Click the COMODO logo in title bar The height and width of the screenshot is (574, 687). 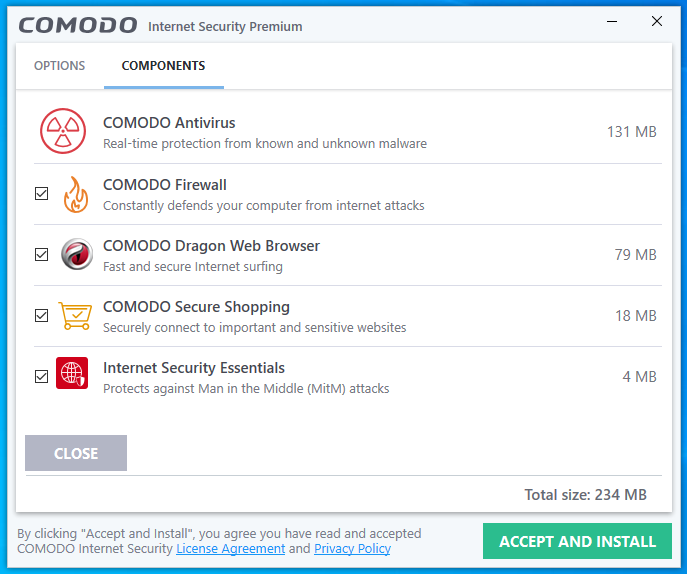tap(78, 25)
